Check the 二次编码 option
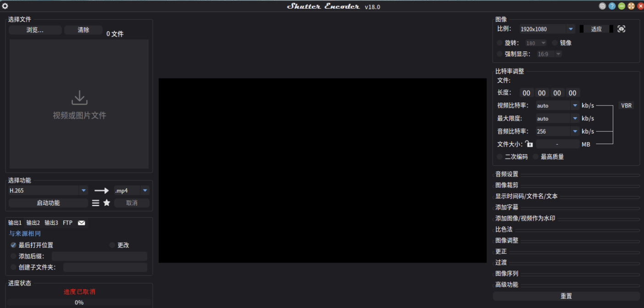 (499, 157)
